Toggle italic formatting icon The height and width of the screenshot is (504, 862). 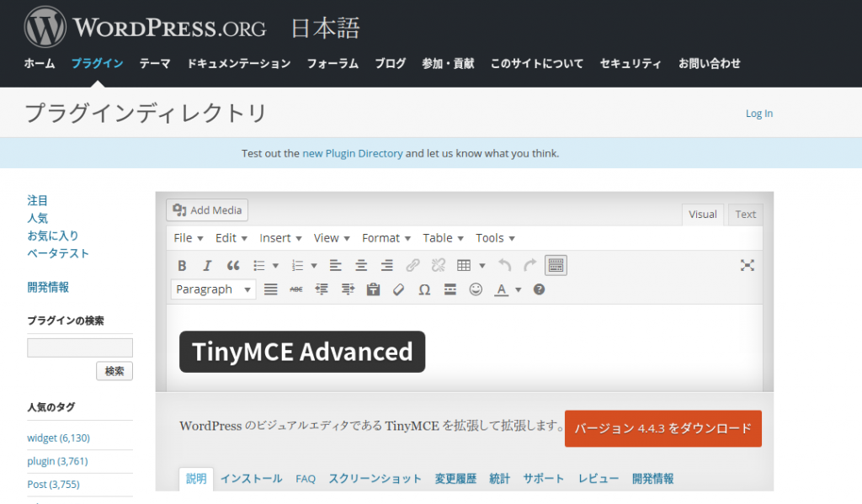[207, 266]
